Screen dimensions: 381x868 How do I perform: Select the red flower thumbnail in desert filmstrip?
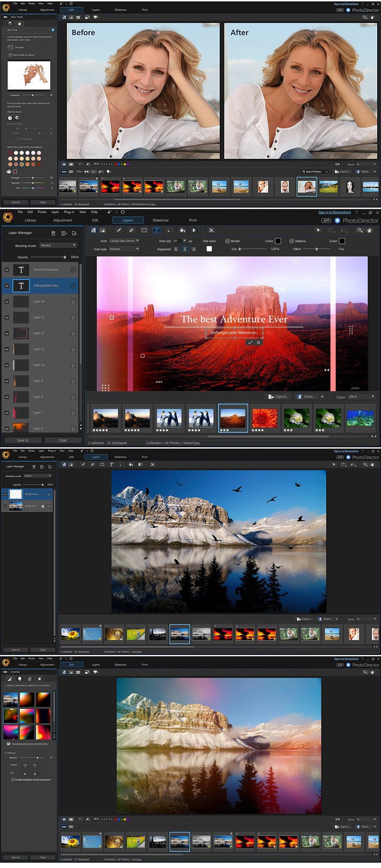coord(265,418)
